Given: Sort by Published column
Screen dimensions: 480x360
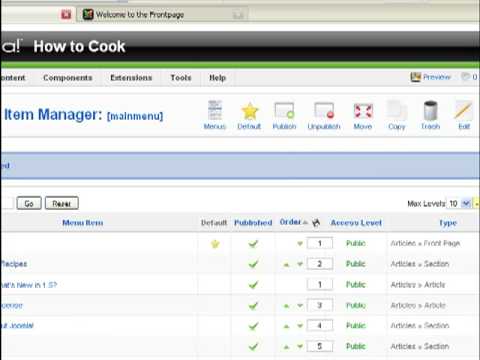Looking at the screenshot, I should click(253, 222).
